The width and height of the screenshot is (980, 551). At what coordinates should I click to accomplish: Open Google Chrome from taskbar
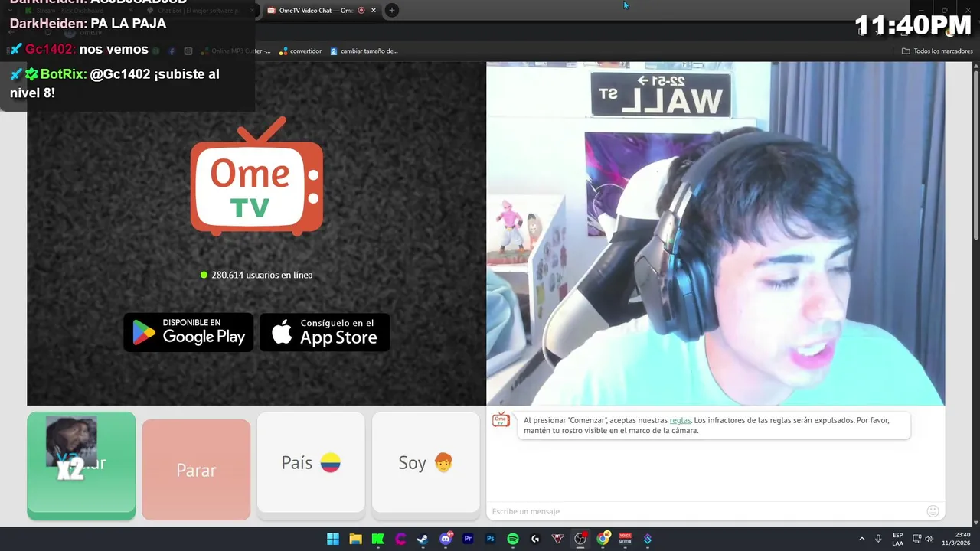click(x=603, y=539)
